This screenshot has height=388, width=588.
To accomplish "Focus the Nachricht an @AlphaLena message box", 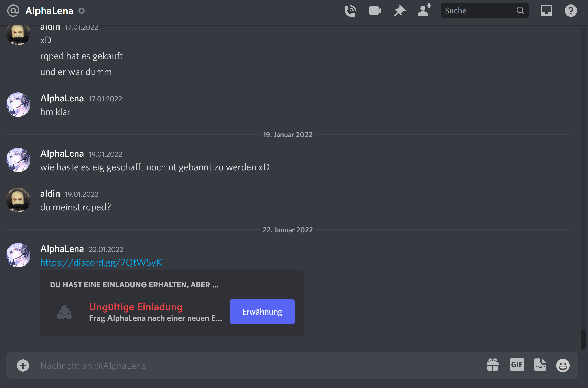I will (x=257, y=366).
